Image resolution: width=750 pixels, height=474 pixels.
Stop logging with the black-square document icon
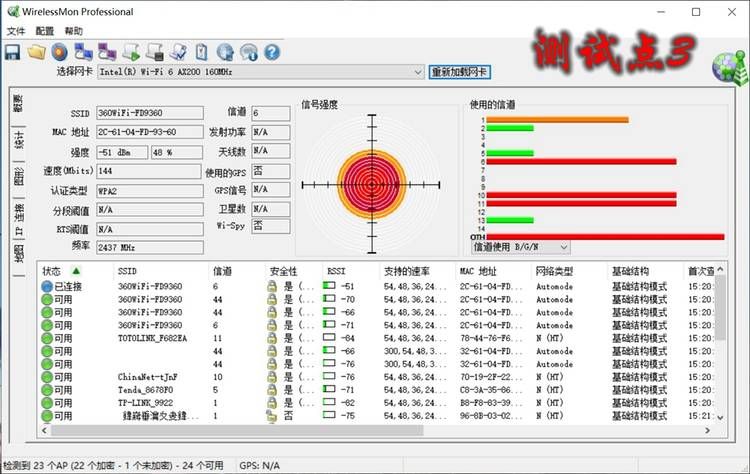coord(154,52)
